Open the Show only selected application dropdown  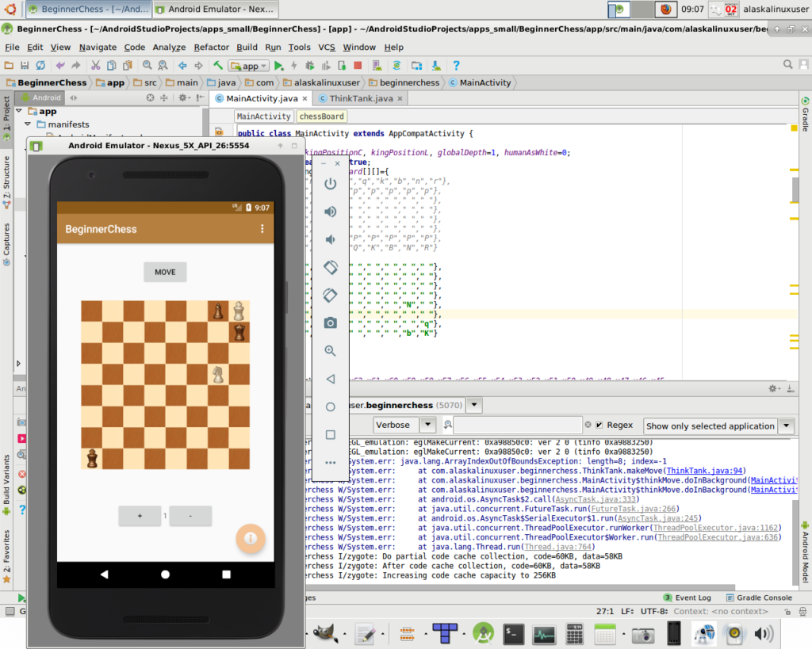[x=718, y=426]
